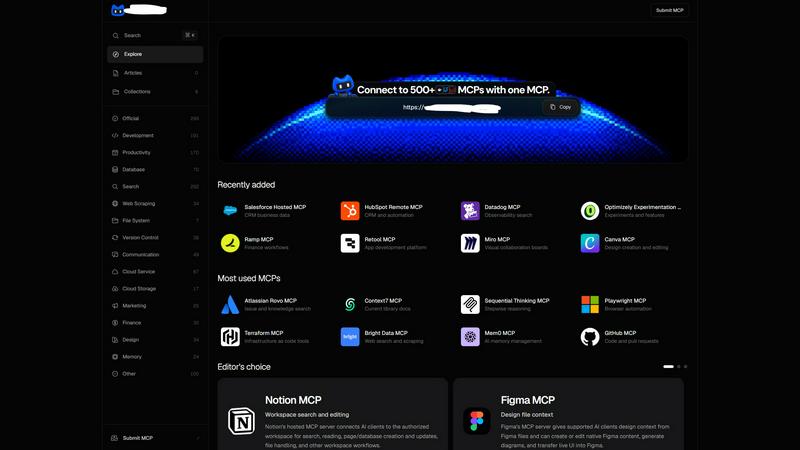Click the Database category icon
Screen dimensions: 800x450
tap(115, 169)
